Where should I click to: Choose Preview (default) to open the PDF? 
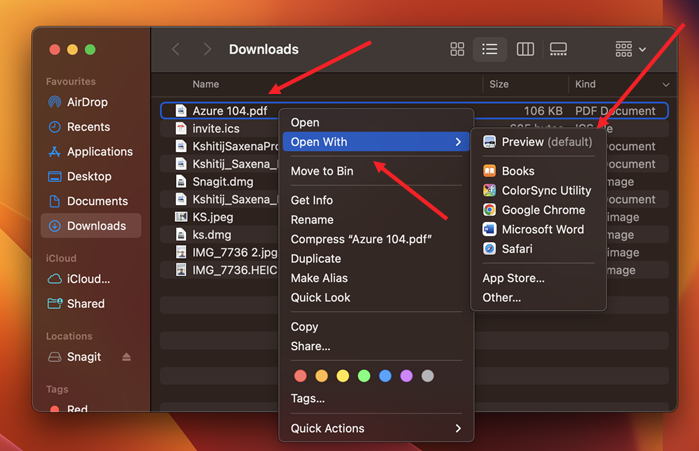tap(538, 142)
